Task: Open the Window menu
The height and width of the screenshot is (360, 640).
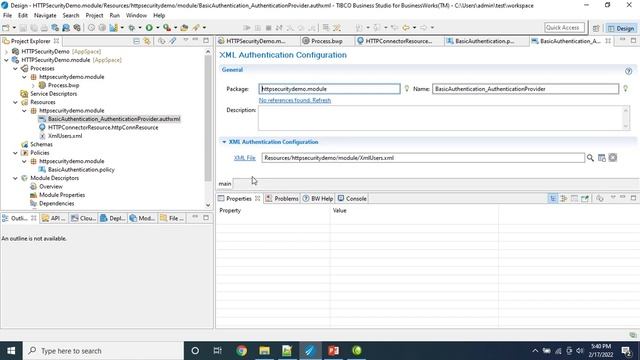Action: click(136, 16)
